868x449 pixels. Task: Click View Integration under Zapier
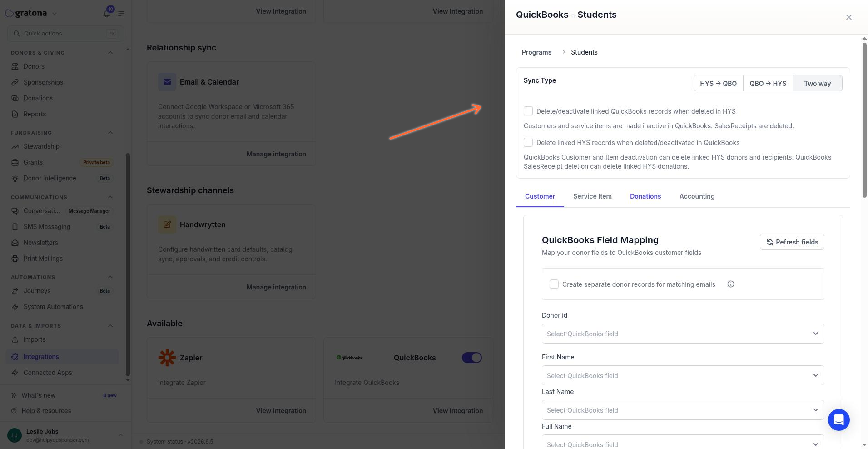click(281, 411)
